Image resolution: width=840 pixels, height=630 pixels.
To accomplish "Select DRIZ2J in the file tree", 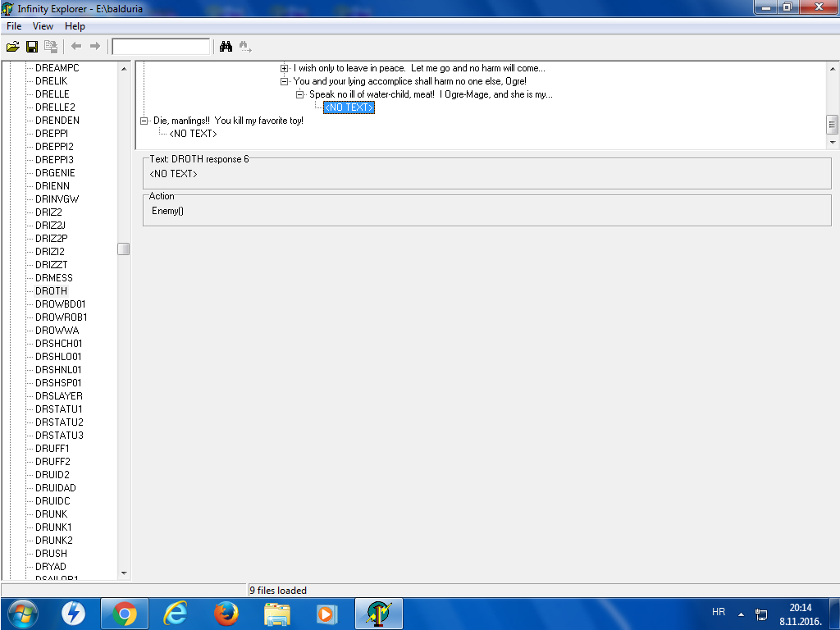I will pos(50,226).
